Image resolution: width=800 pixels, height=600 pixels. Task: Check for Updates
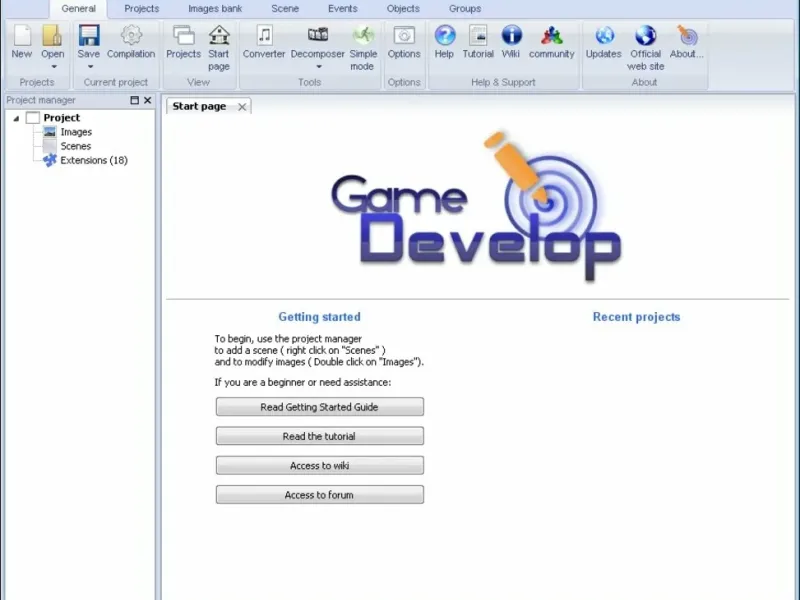[604, 42]
